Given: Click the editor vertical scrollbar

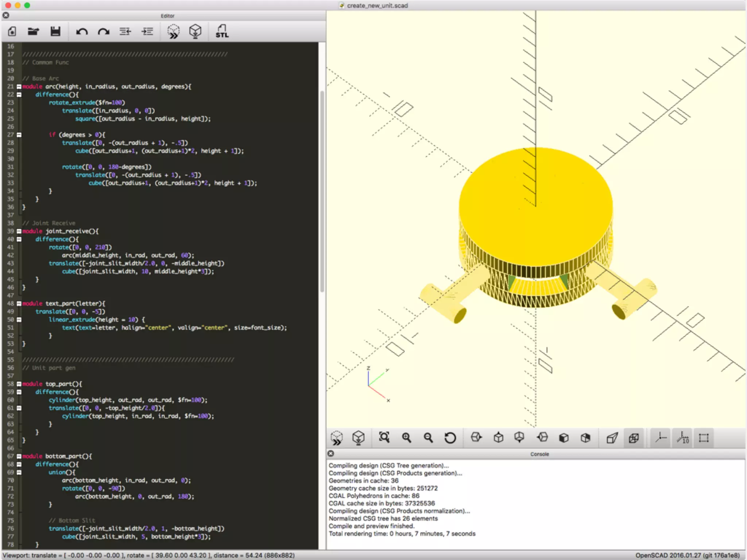Looking at the screenshot, I should coord(322,190).
